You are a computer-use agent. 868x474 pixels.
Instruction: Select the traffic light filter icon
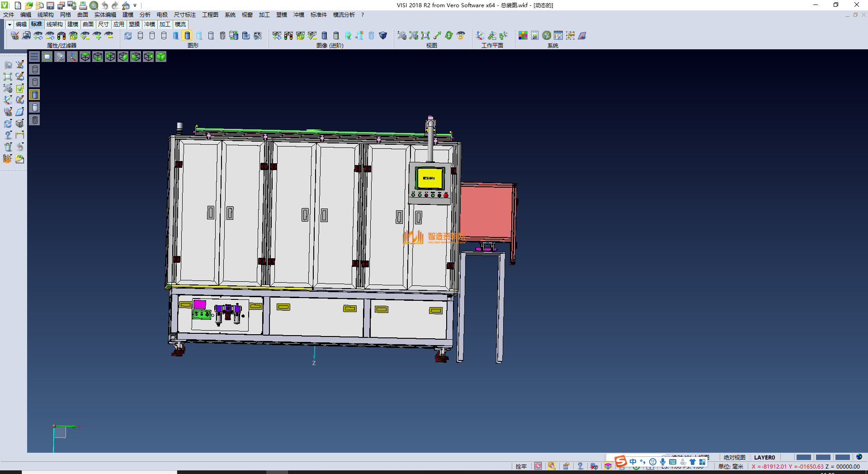pos(61,36)
